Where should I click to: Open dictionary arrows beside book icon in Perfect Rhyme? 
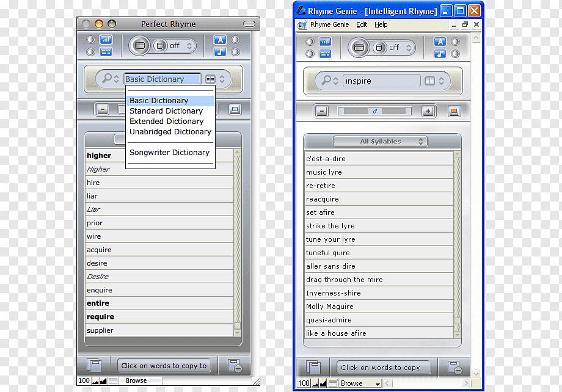[222, 79]
